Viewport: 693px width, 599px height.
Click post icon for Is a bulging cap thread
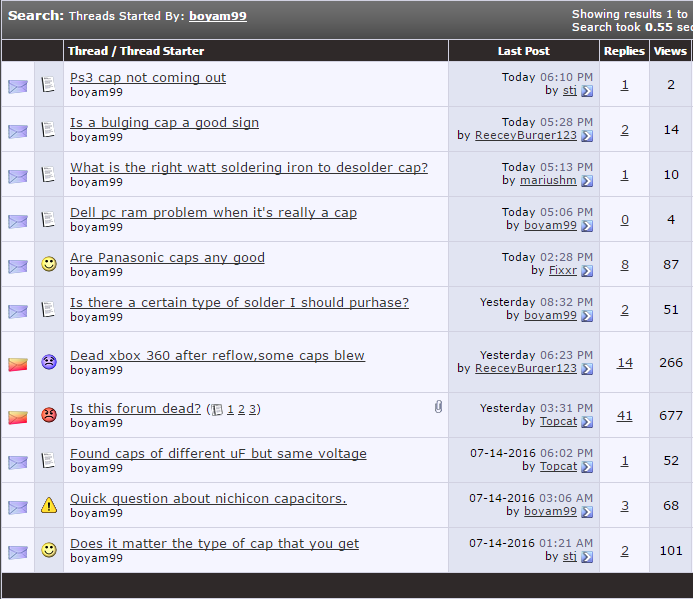pos(48,130)
